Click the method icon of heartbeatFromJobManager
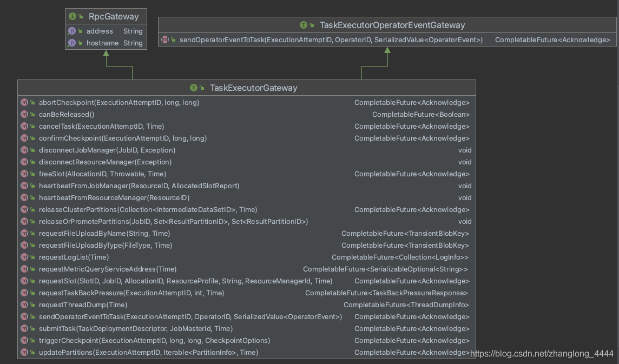619x364 pixels. (x=24, y=185)
